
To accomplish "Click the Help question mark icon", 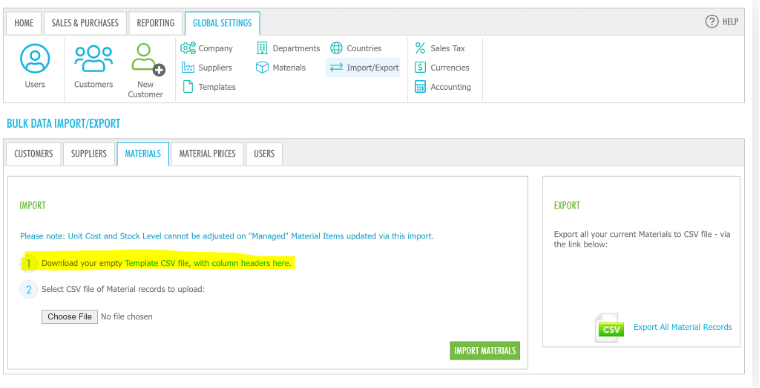I will pos(712,22).
